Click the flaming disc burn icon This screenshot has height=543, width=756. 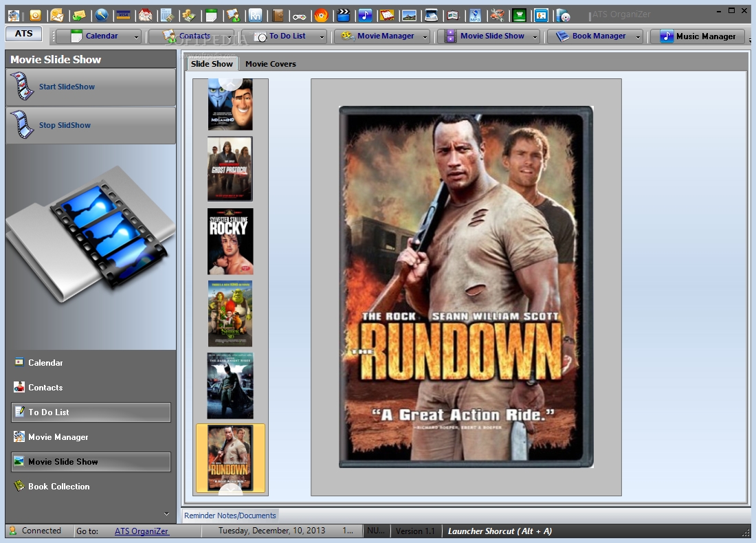coord(321,15)
